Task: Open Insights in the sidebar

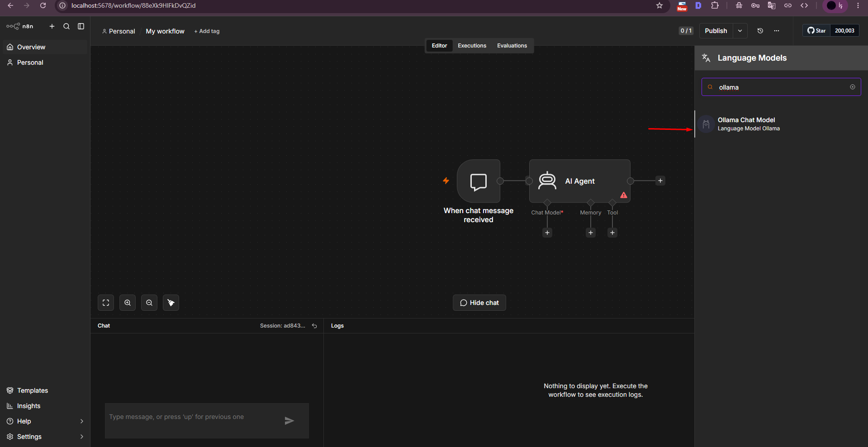Action: click(x=45, y=406)
